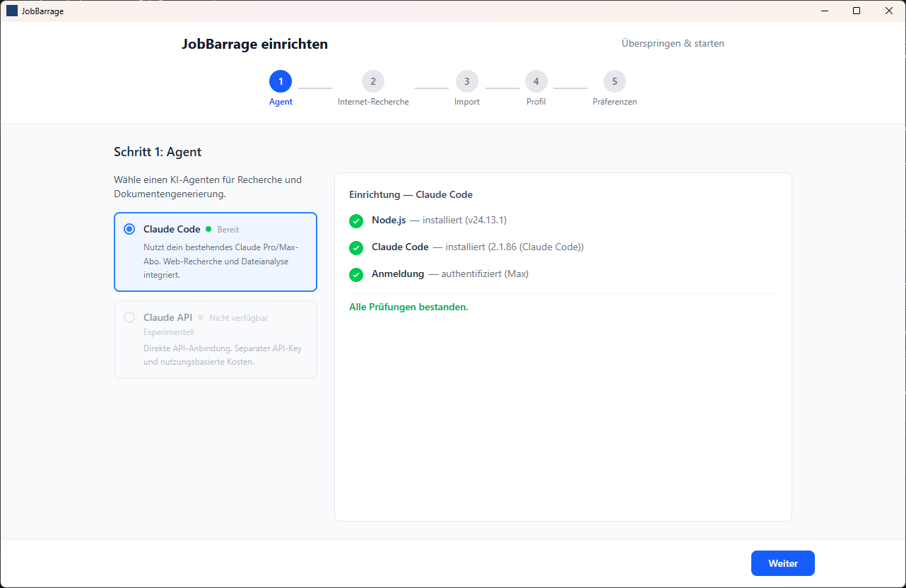Click the installiert (2.1.86 (Claude Code)) text
The image size is (906, 588).
click(x=514, y=247)
